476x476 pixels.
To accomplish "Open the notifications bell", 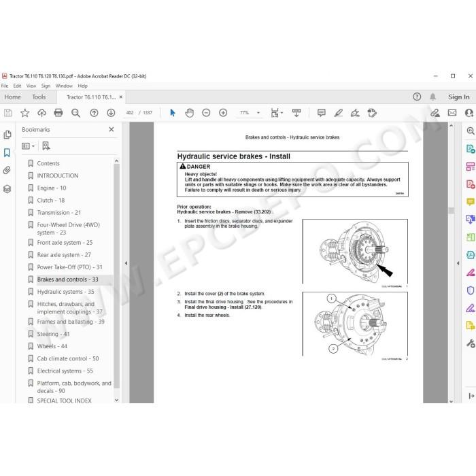I will (433, 97).
